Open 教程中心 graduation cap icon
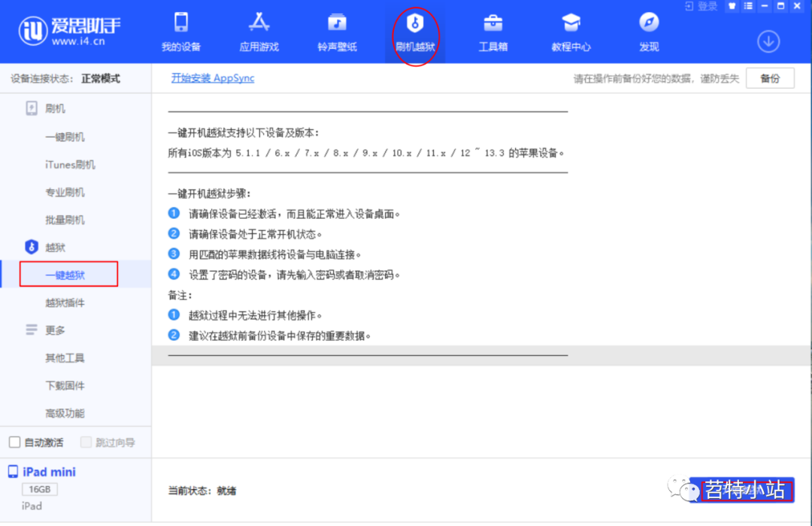Image resolution: width=812 pixels, height=526 pixels. click(x=571, y=32)
